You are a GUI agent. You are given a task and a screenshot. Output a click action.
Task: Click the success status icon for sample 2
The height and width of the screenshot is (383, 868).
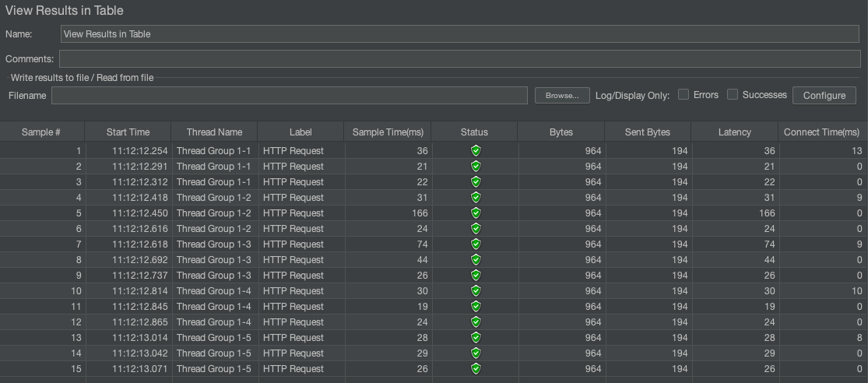476,166
